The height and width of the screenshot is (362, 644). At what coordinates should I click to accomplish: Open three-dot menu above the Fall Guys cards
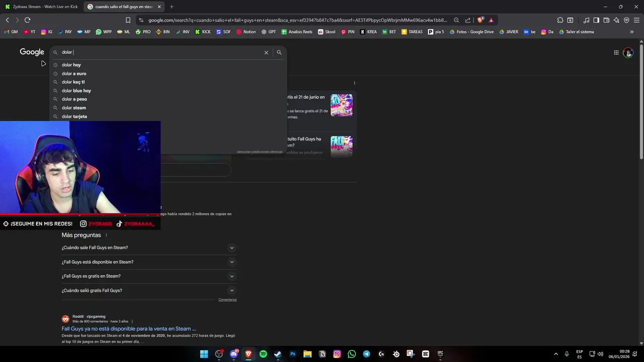(354, 83)
